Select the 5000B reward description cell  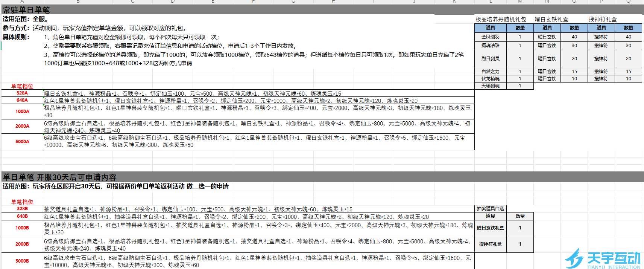258,261
